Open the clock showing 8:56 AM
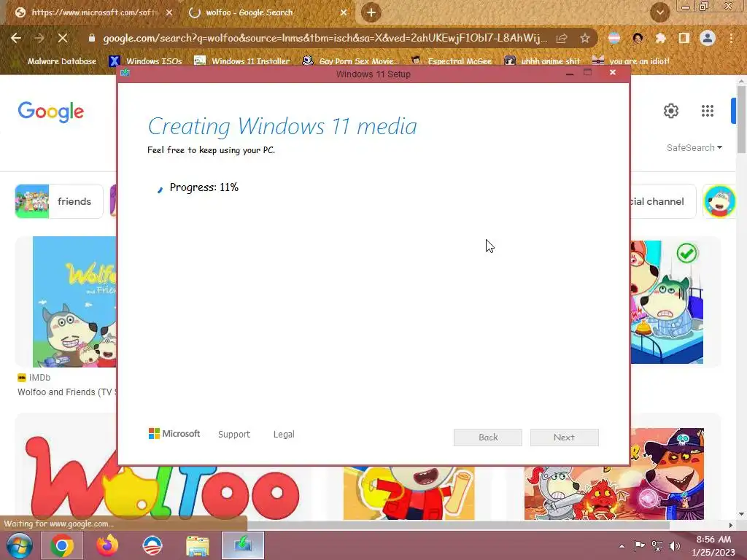The image size is (747, 560). coord(713,545)
